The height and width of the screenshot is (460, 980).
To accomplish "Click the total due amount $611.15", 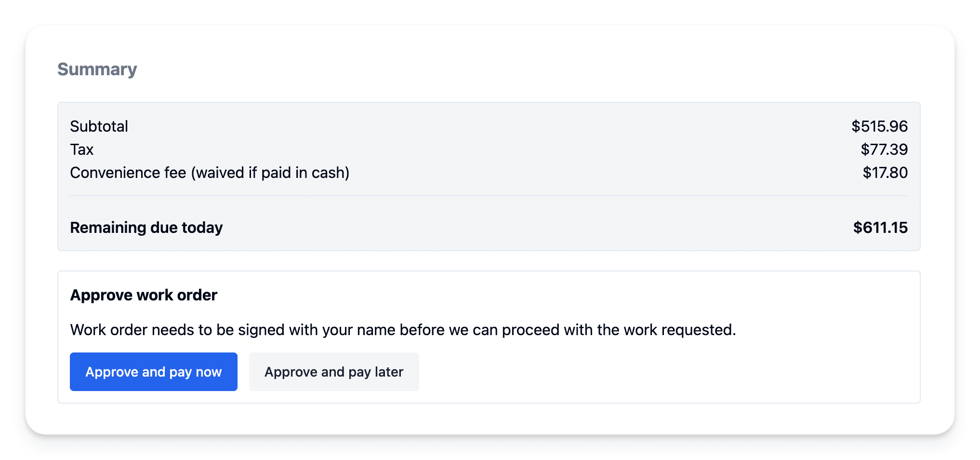I will coord(880,228).
